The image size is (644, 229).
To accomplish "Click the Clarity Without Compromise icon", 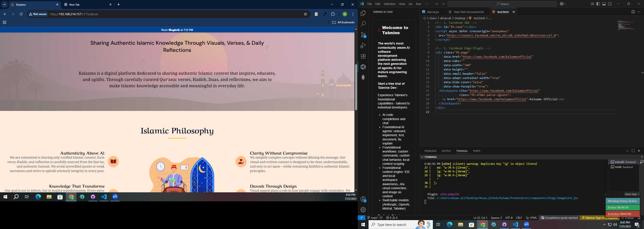I will 241,161.
